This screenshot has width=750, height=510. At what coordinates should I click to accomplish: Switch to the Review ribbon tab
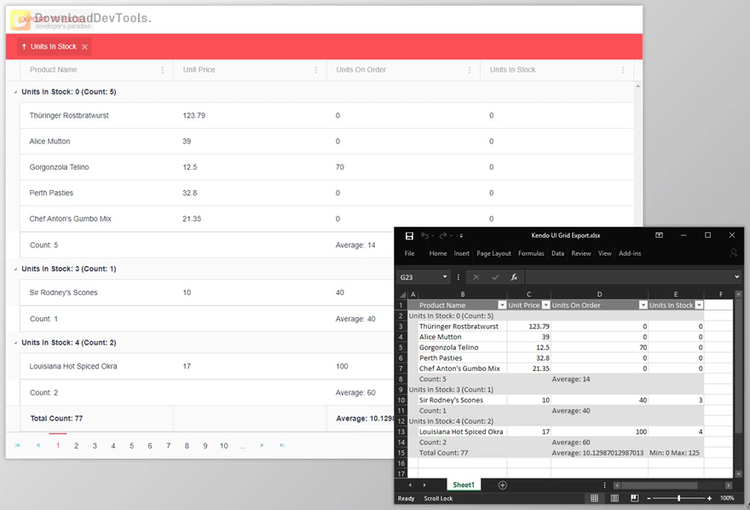(x=581, y=254)
